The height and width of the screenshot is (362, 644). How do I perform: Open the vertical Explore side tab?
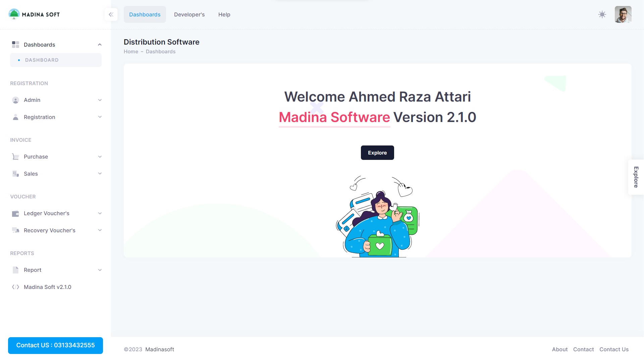[x=636, y=177]
